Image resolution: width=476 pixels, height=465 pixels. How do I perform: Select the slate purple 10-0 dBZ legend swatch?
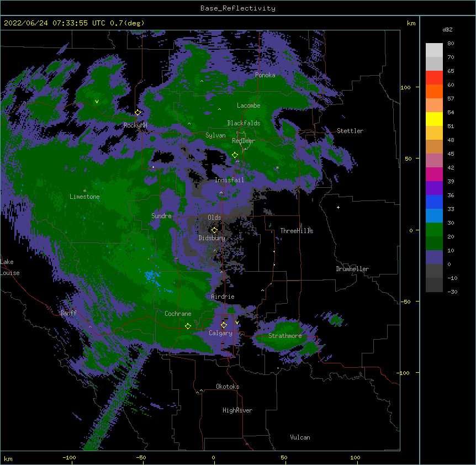(434, 257)
